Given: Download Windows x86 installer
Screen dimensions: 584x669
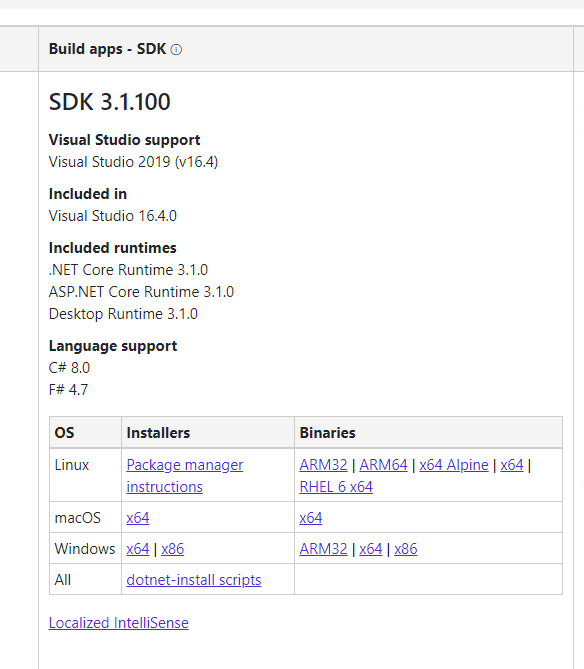Looking at the screenshot, I should click(x=172, y=549).
